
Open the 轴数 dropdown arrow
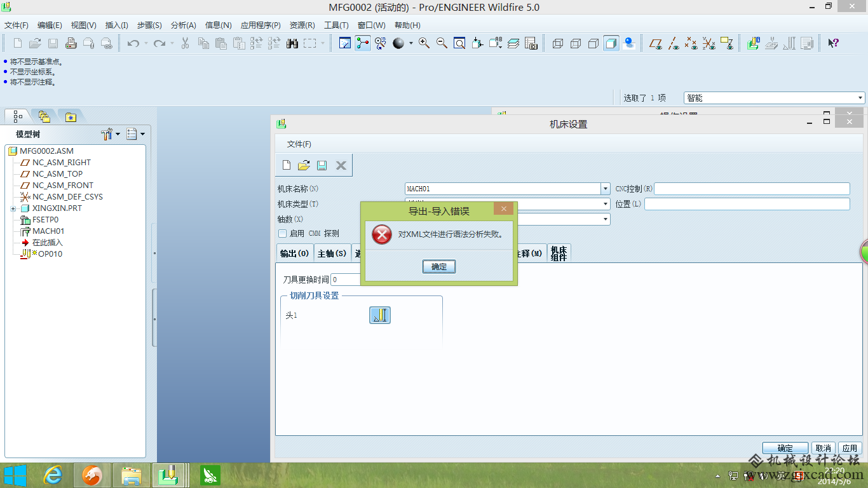tap(606, 219)
